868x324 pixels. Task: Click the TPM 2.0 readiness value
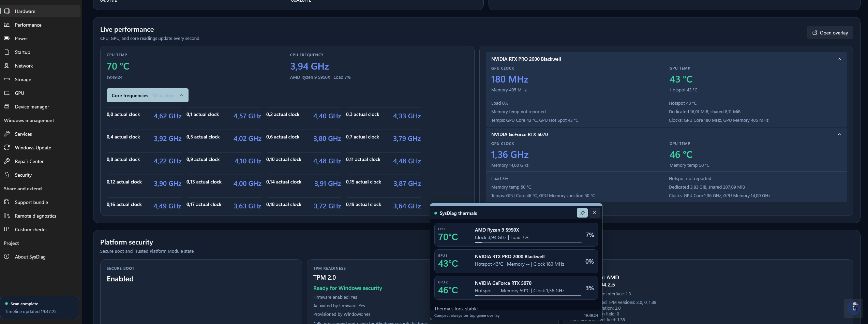[324, 278]
